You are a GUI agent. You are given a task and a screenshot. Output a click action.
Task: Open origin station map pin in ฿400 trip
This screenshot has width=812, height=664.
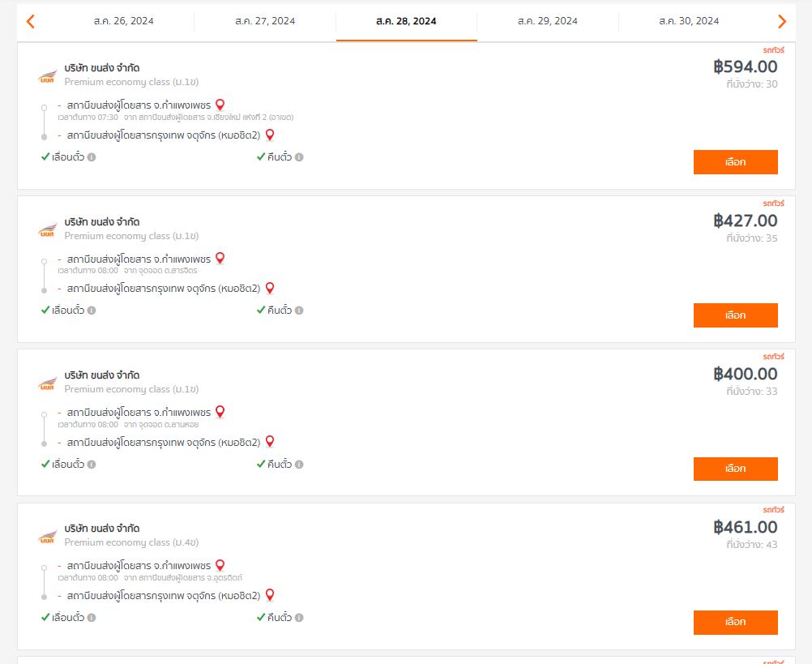pos(220,412)
